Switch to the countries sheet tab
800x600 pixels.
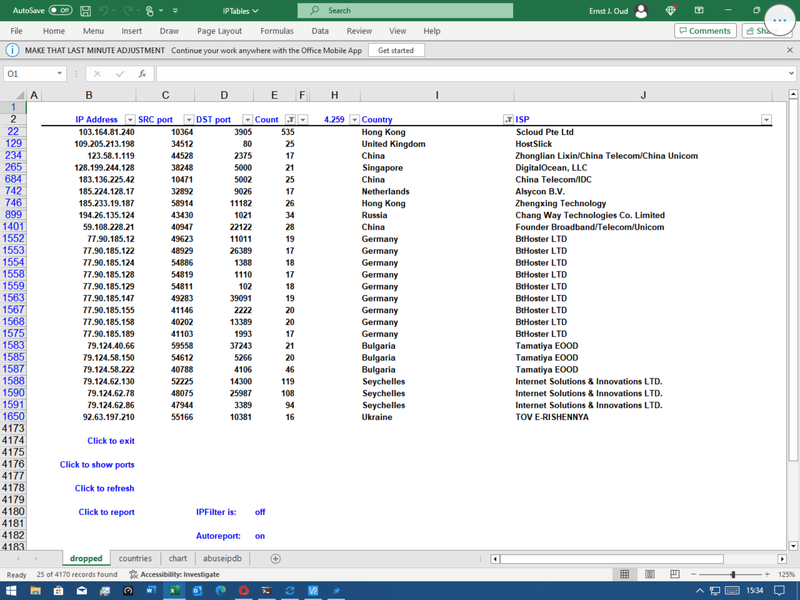coord(135,559)
